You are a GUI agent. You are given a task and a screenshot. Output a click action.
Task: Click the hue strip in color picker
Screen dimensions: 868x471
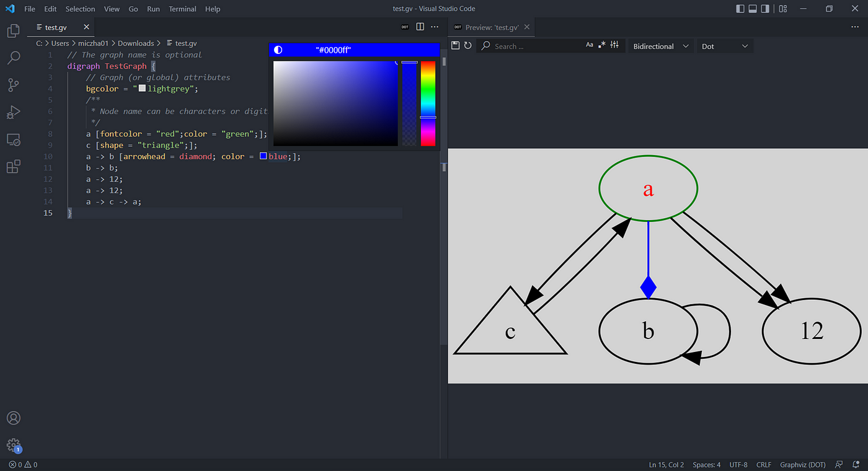pyautogui.click(x=428, y=103)
